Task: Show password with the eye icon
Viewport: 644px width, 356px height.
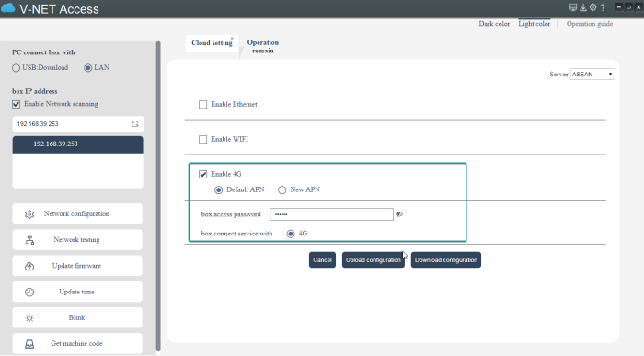Action: pyautogui.click(x=399, y=214)
